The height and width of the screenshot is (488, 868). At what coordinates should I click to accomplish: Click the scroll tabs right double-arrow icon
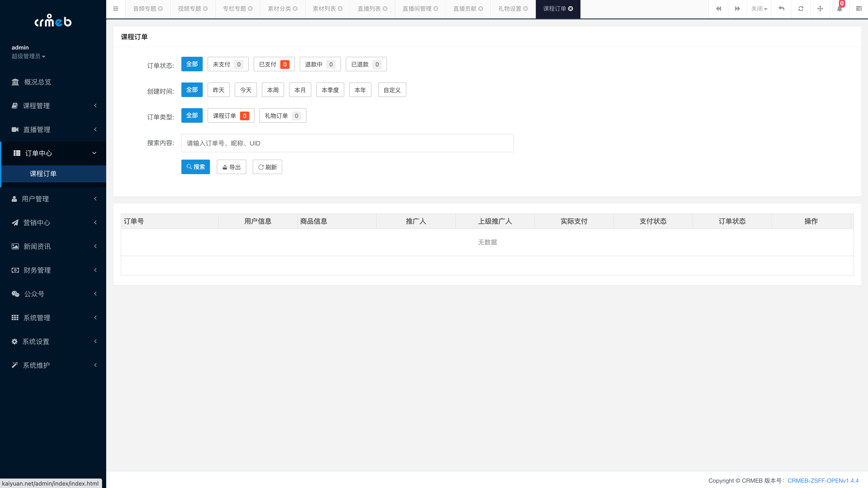pos(738,9)
